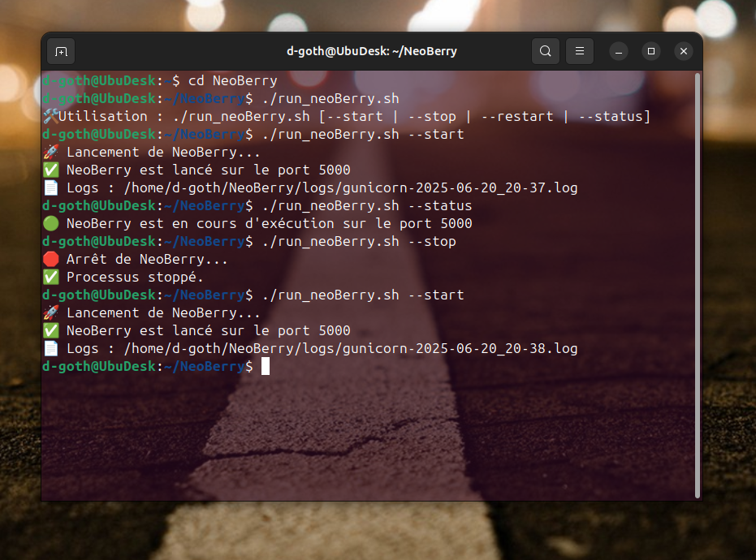Click the log path ending 20-38.log
756x560 pixels.
(351, 348)
